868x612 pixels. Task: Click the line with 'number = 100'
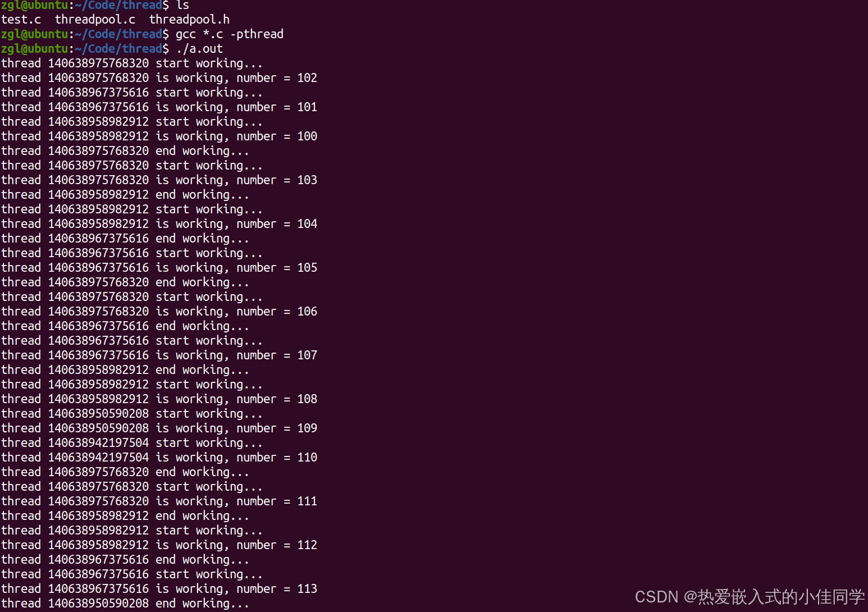[159, 136]
